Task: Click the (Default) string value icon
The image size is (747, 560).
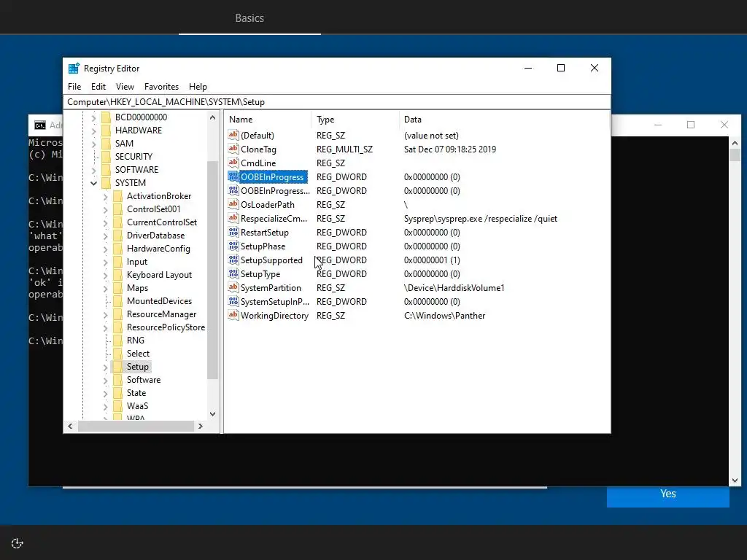Action: coord(233,135)
